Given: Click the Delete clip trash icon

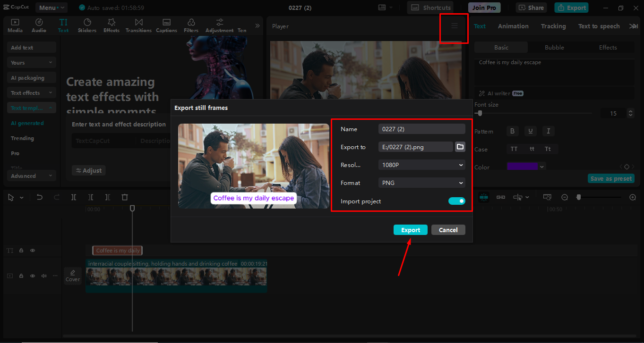Looking at the screenshot, I should 124,197.
